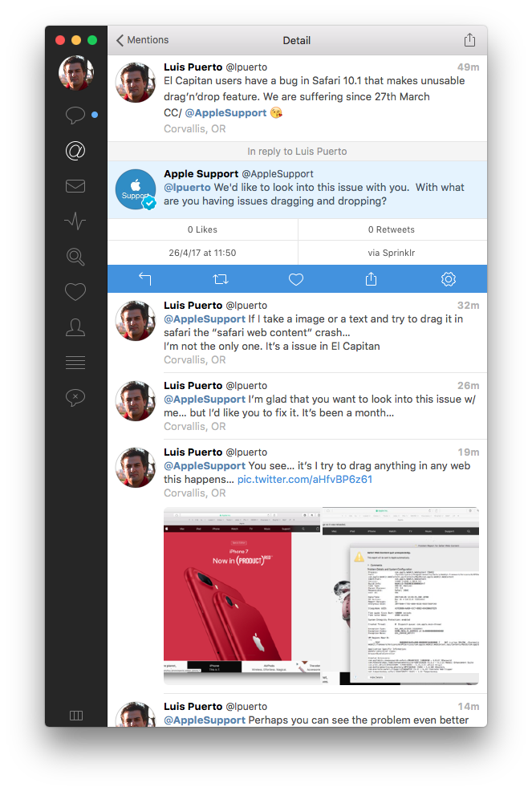Click @AppleSupport mention in 32m tweet
Screen dimensions: 532x791
click(x=205, y=318)
